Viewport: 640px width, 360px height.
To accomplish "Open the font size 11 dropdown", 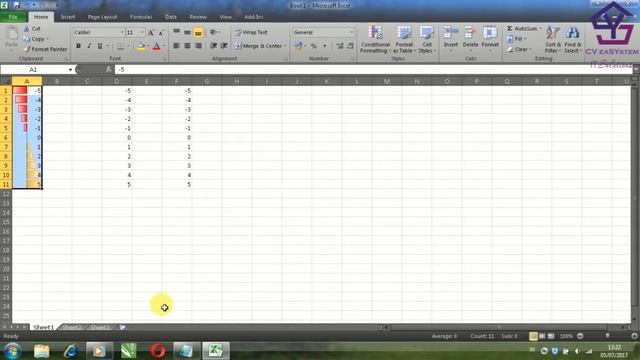I will [x=142, y=32].
